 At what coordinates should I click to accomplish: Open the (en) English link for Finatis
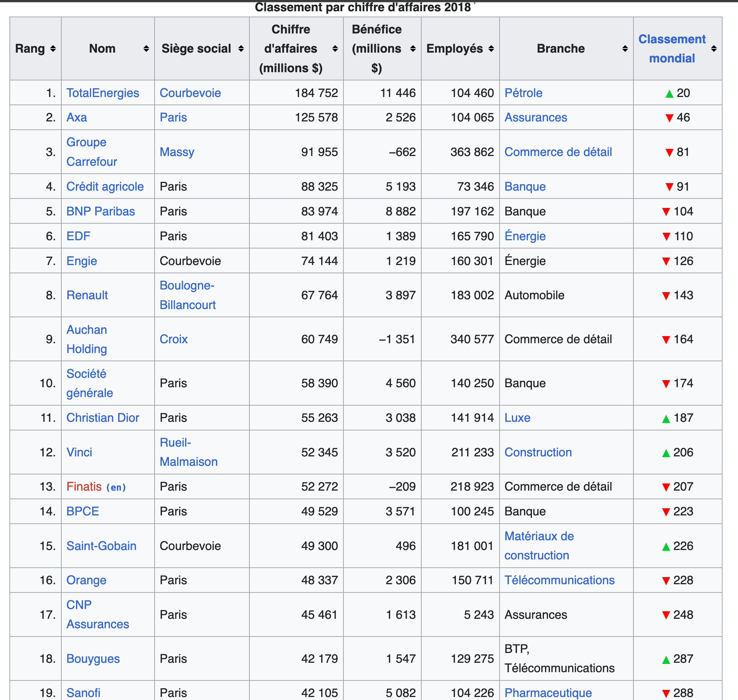(116, 487)
